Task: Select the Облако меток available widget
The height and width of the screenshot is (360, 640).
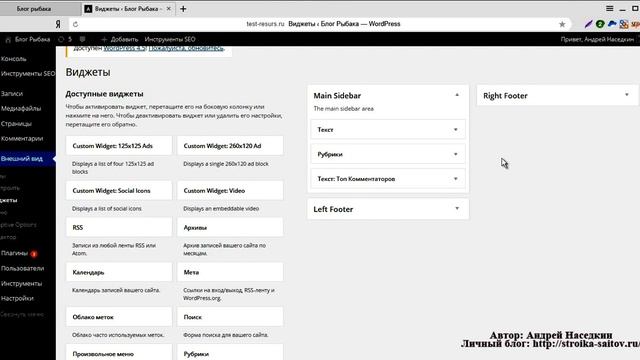Action: [119, 317]
